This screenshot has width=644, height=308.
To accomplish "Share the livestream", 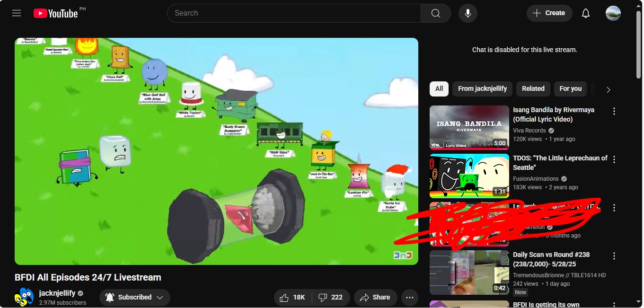I will coord(375,297).
